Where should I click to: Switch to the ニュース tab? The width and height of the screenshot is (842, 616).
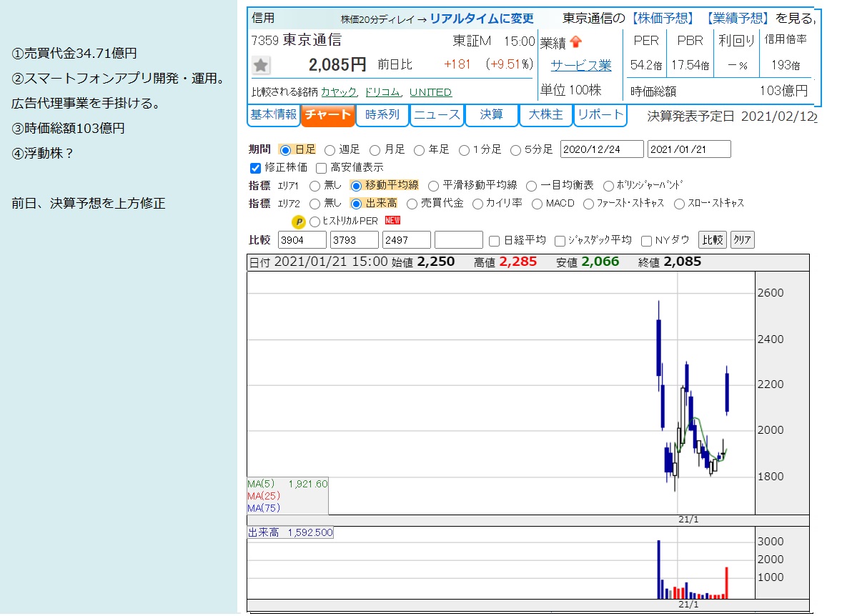[437, 115]
